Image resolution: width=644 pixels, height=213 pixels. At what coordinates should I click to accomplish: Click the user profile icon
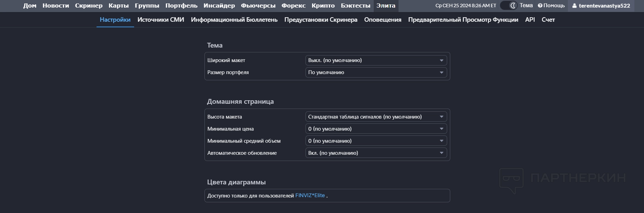pyautogui.click(x=574, y=6)
